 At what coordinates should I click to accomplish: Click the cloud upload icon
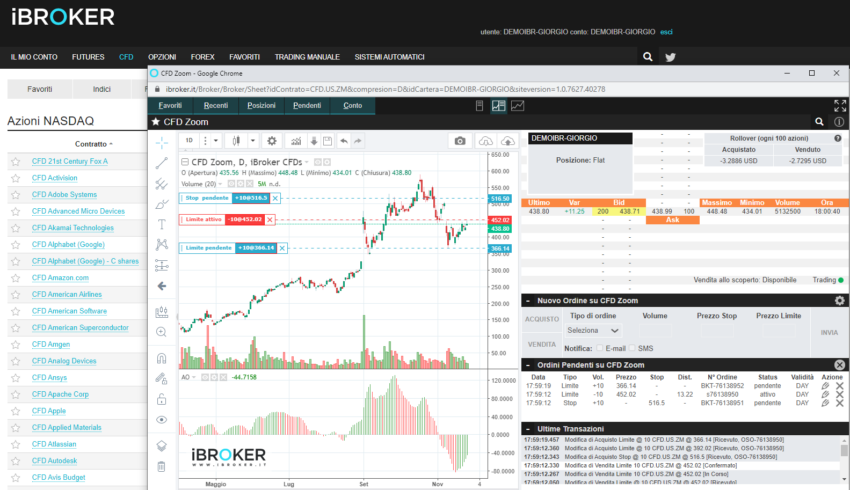(507, 141)
